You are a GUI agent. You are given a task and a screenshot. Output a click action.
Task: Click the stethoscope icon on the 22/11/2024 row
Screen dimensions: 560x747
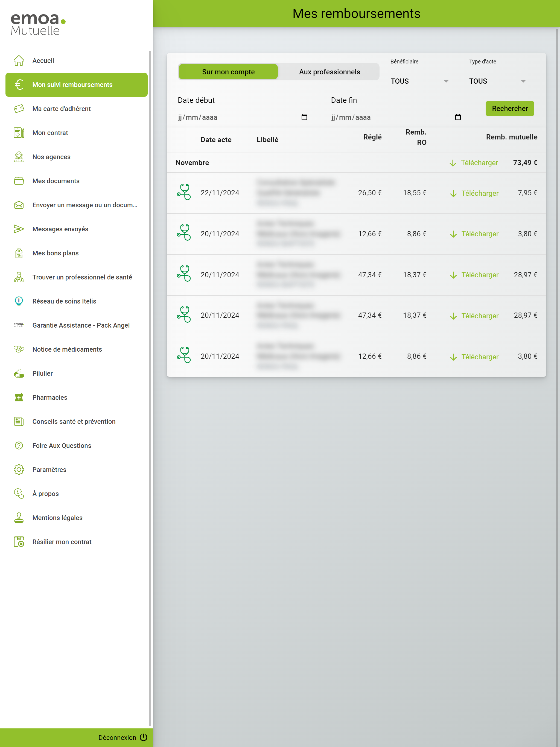[184, 192]
